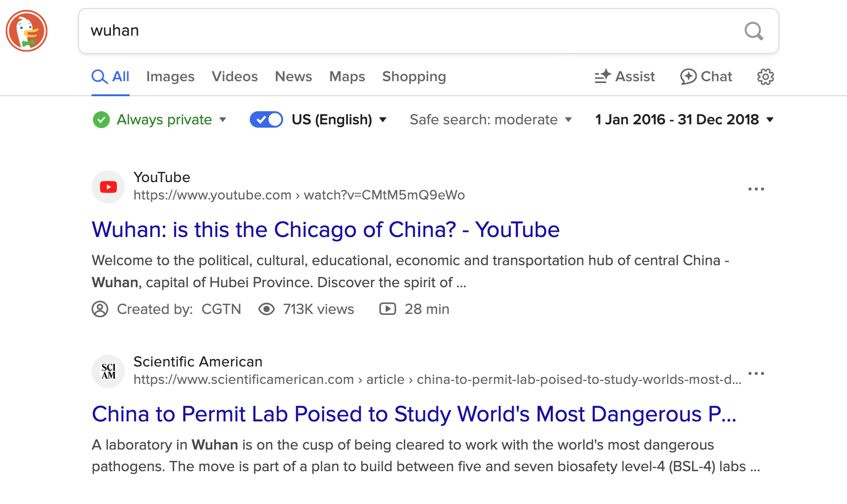Open 'China to Permit Lab Poised' article link
847x504 pixels.
coord(414,414)
